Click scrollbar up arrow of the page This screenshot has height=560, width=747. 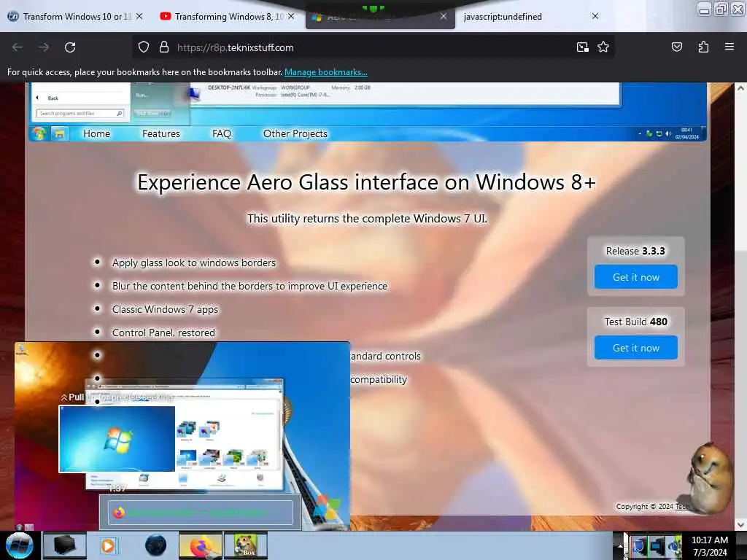(740, 88)
